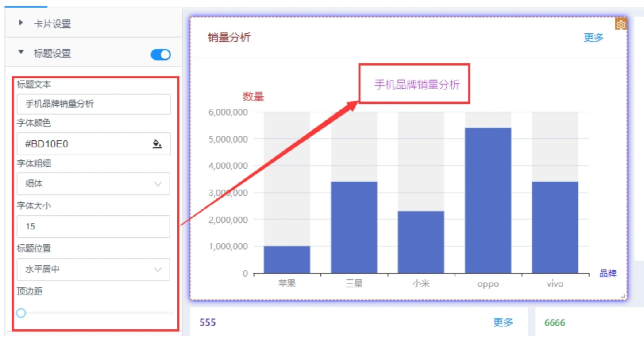Click the 三星 bar in chart
644x345 pixels.
point(354,227)
